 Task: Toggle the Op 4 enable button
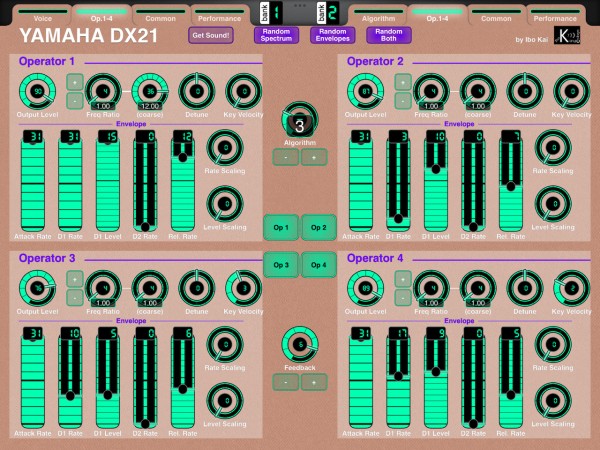[x=318, y=265]
